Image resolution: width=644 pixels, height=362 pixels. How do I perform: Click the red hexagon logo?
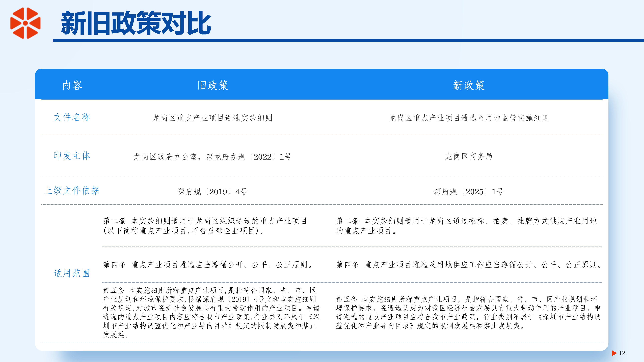[25, 23]
